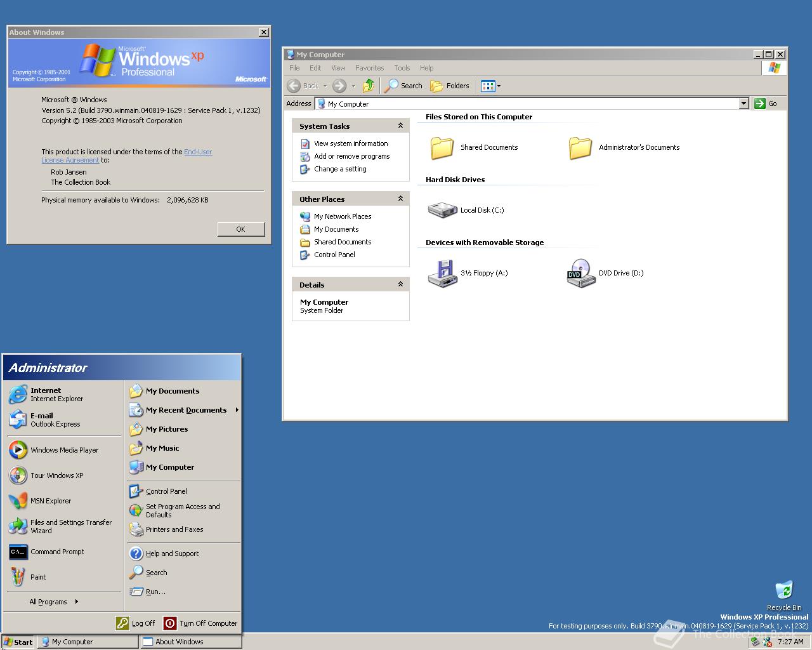
Task: Click Log Off button
Action: (x=135, y=623)
